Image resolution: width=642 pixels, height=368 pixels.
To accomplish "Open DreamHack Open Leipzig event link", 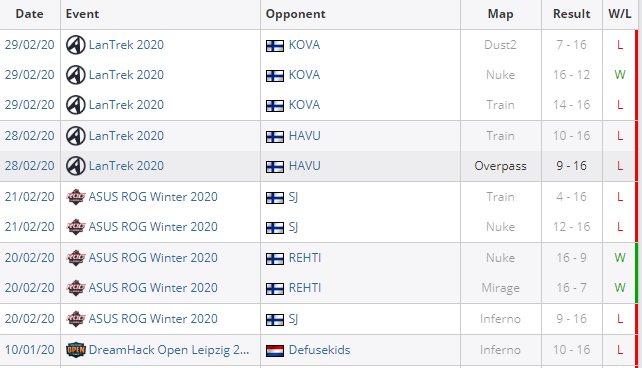I will point(169,350).
